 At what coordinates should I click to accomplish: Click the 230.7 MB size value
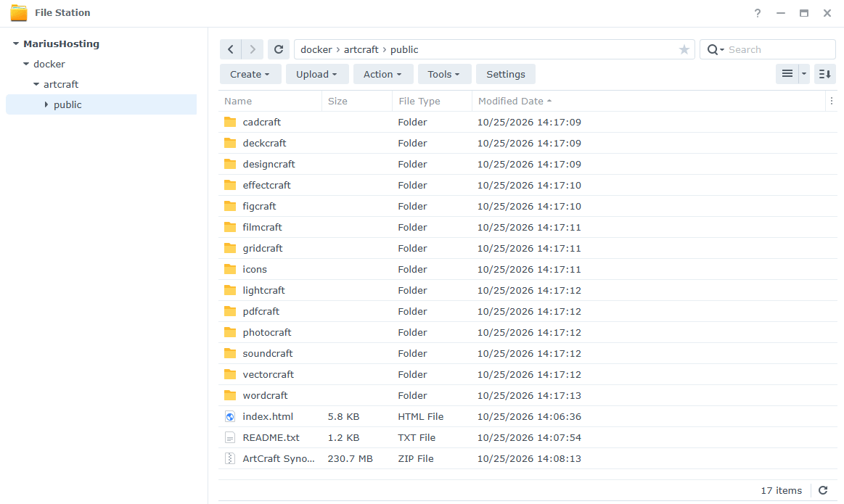[351, 459]
